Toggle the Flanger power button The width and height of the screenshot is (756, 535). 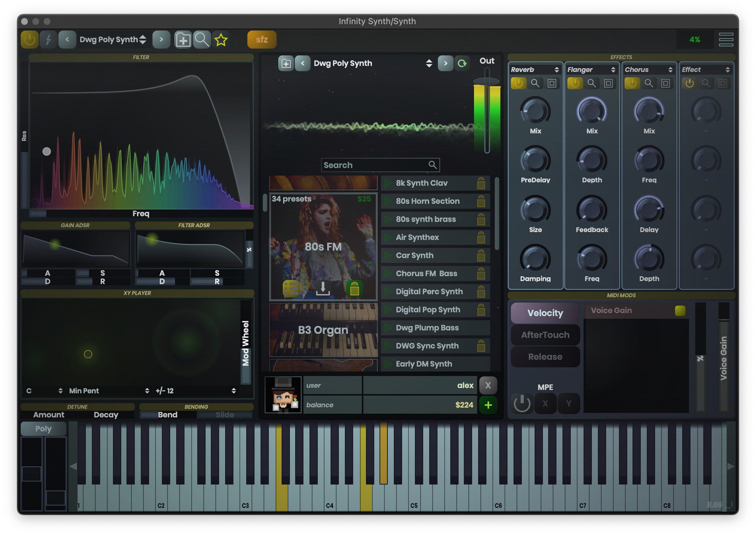click(575, 83)
